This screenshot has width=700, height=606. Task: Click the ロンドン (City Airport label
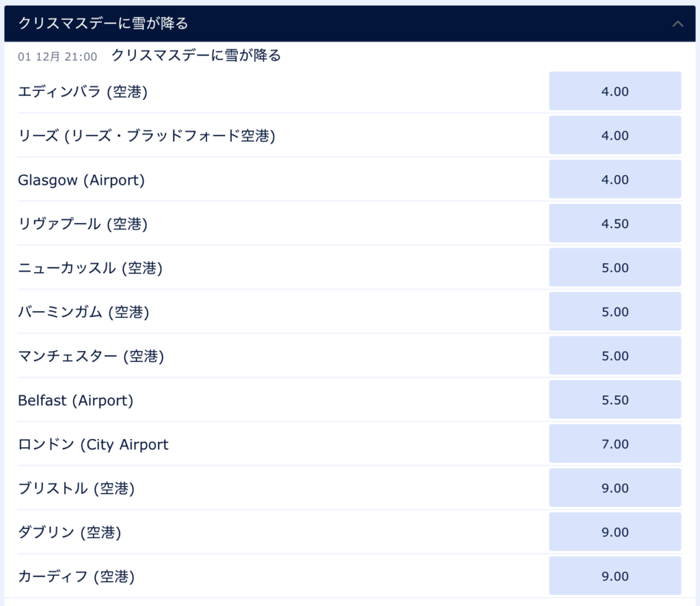point(93,444)
